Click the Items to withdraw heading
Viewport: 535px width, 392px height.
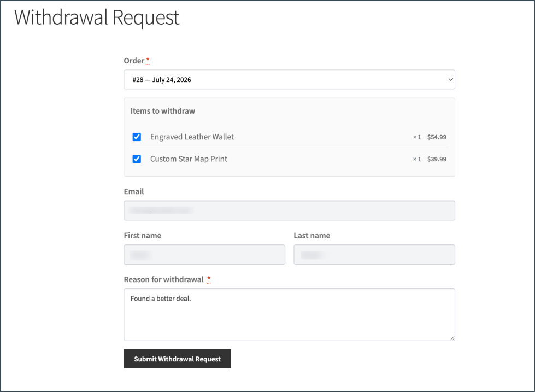click(x=163, y=111)
